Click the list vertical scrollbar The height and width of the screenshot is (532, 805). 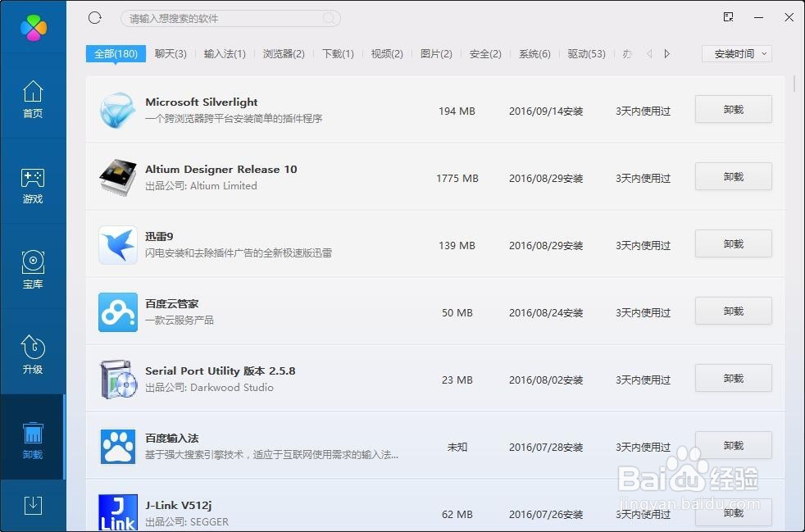click(x=794, y=84)
